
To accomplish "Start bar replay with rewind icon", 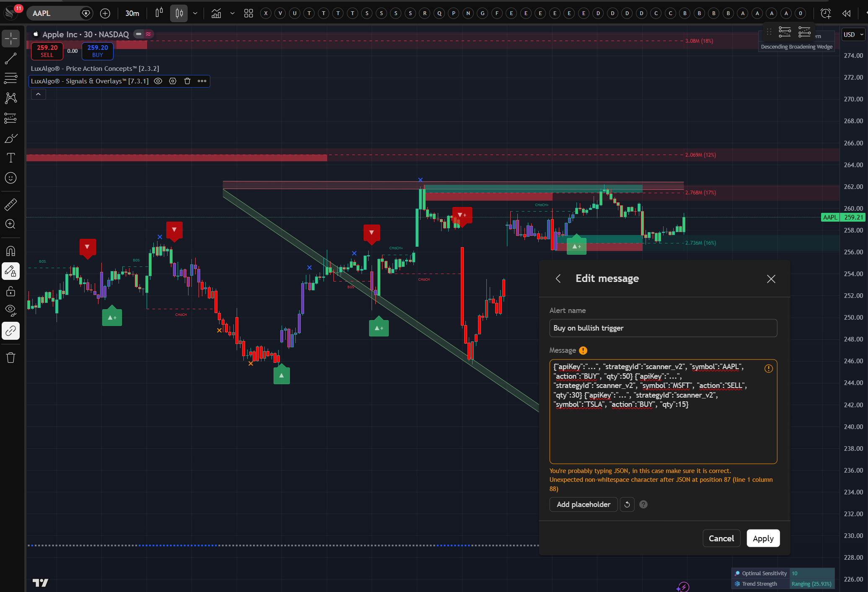I will click(x=846, y=13).
